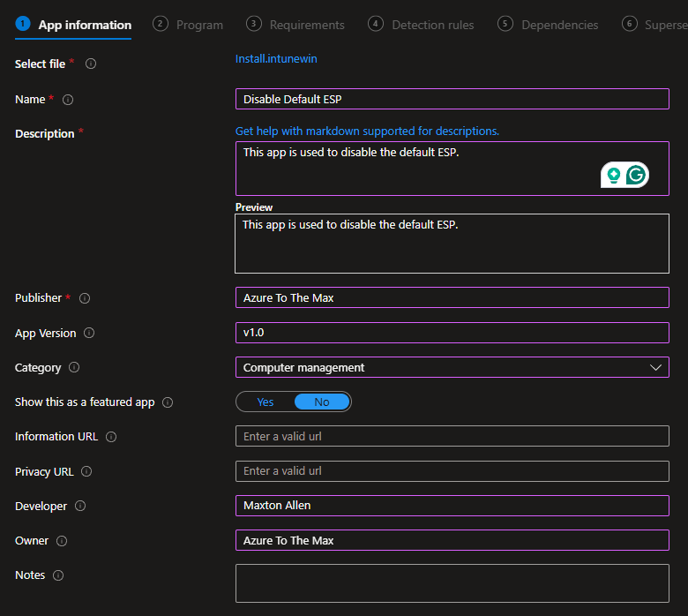
Task: Click the info icon beside Name label
Action: pyautogui.click(x=68, y=100)
